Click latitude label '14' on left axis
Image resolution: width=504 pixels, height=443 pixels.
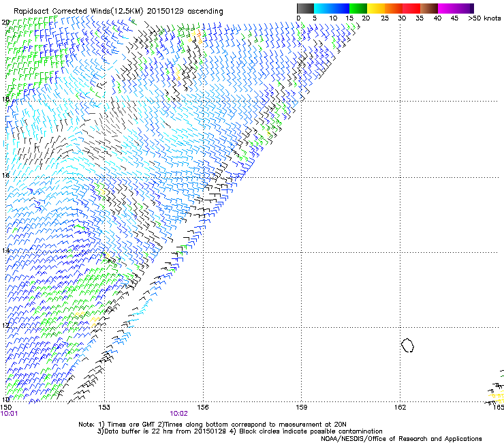5,250
